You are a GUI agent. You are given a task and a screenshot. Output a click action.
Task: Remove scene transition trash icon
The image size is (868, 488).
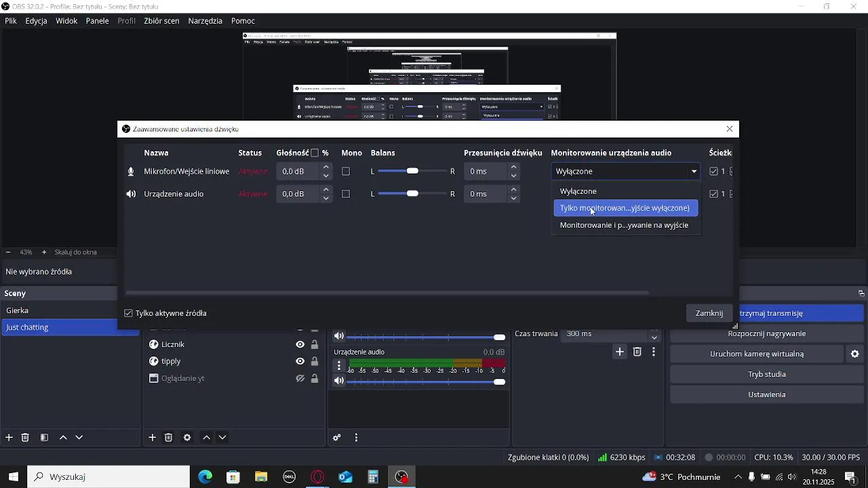click(x=637, y=351)
